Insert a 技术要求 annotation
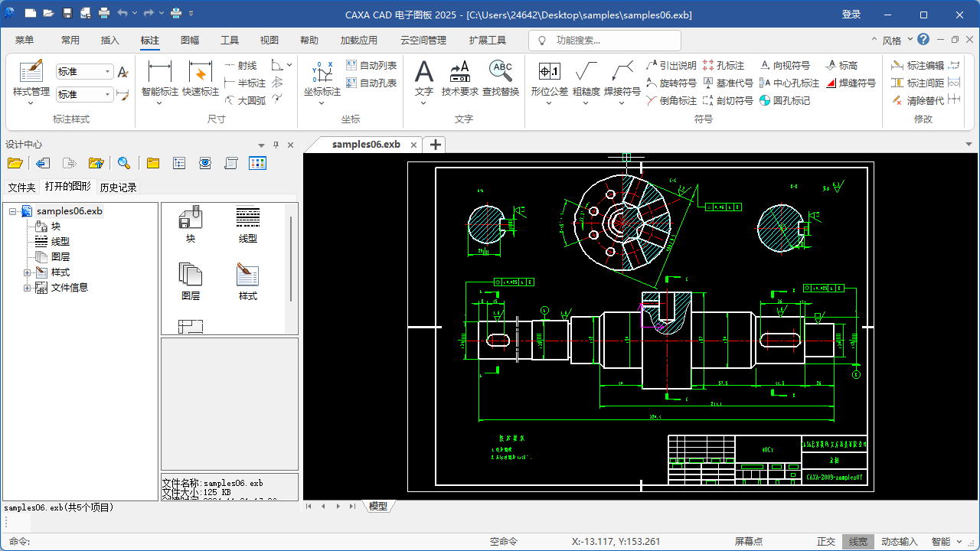Screen dimensions: 980x551 coord(460,77)
